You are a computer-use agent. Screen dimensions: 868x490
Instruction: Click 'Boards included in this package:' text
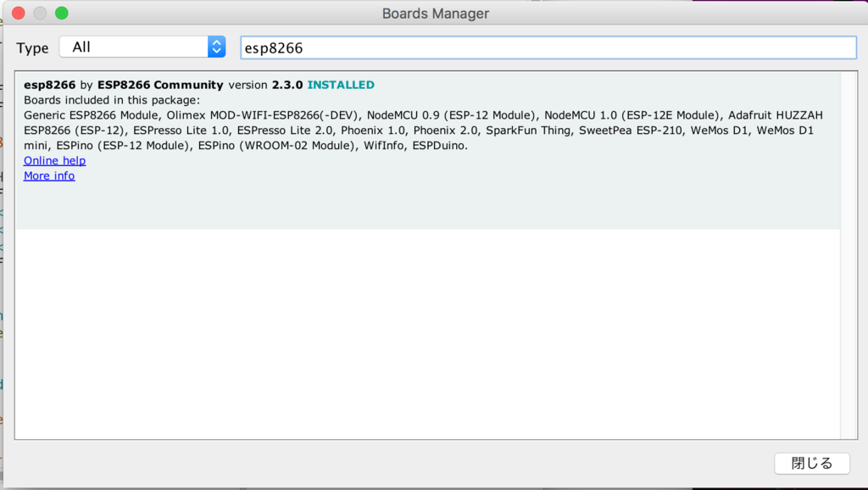pyautogui.click(x=112, y=100)
